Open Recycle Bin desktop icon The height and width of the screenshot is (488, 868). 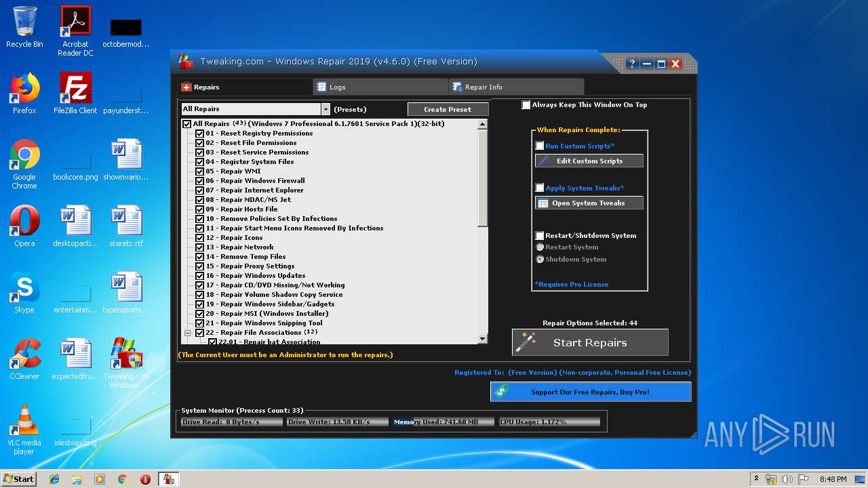(24, 27)
